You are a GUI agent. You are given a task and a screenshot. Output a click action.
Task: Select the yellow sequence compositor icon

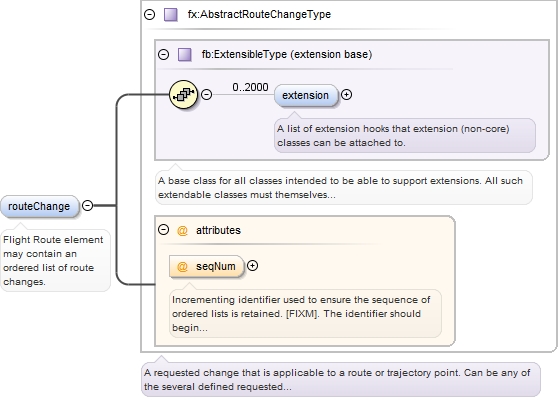[184, 94]
